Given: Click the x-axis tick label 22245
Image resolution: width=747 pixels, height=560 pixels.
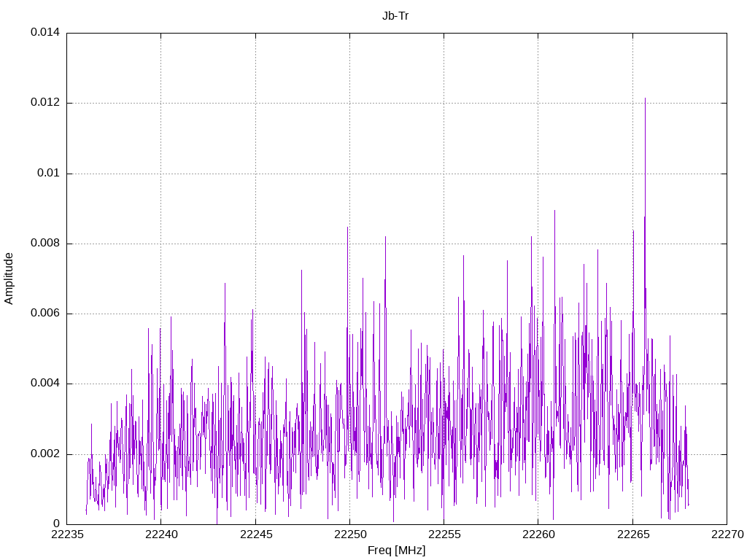Looking at the screenshot, I should click(x=256, y=534).
